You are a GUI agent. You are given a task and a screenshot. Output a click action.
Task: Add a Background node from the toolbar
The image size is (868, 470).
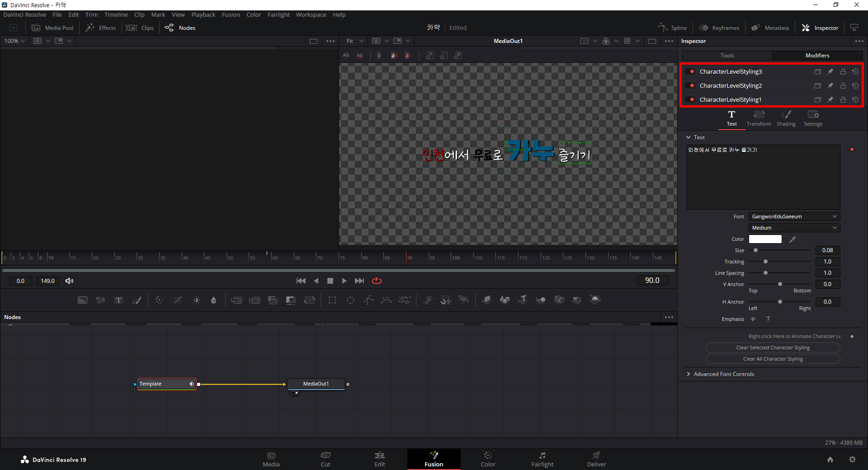(x=82, y=300)
